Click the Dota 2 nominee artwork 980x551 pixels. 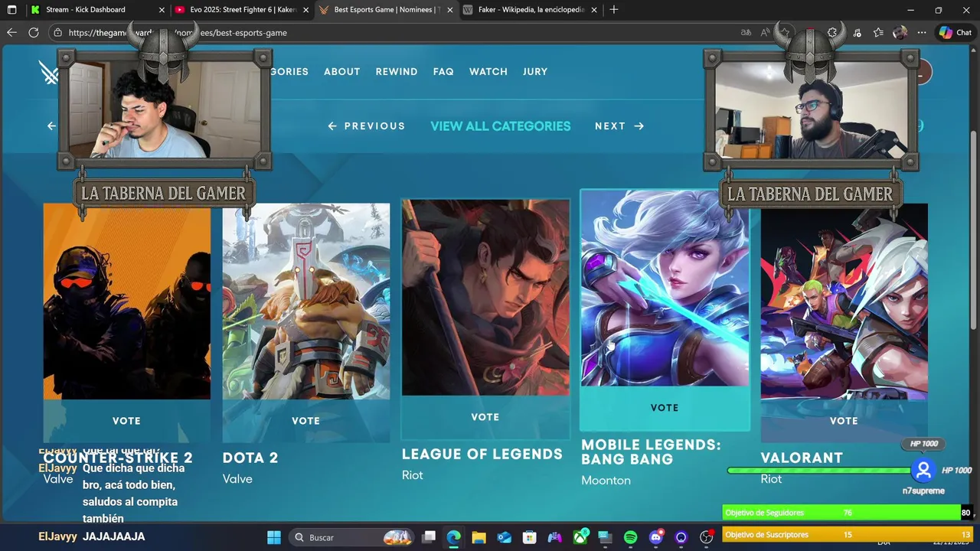click(306, 301)
